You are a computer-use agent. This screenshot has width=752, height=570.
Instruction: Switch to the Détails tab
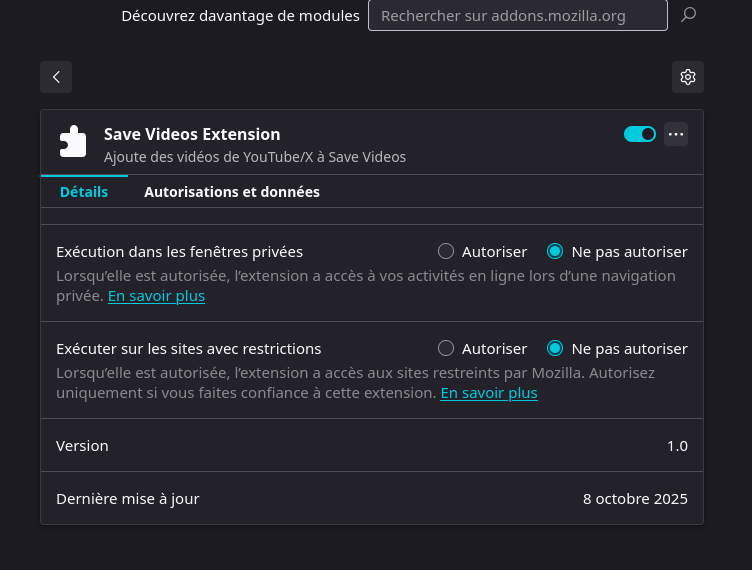[x=84, y=192]
